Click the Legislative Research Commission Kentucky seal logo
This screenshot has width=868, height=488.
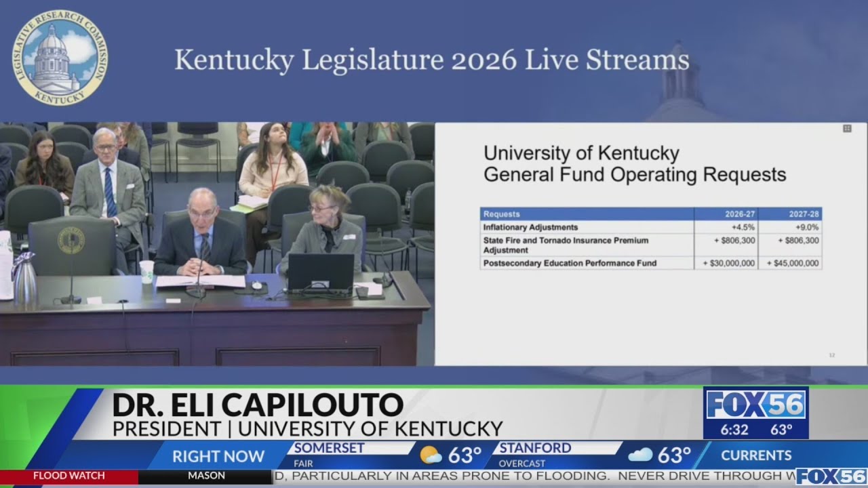[60, 58]
